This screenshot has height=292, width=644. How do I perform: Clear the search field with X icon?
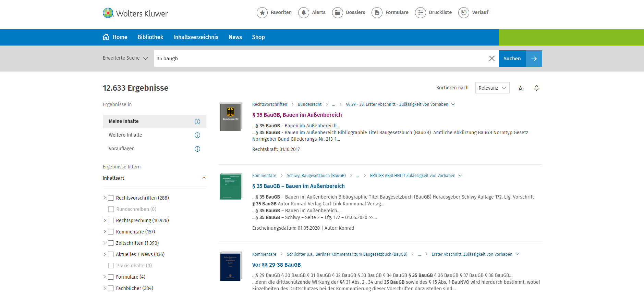tap(491, 59)
